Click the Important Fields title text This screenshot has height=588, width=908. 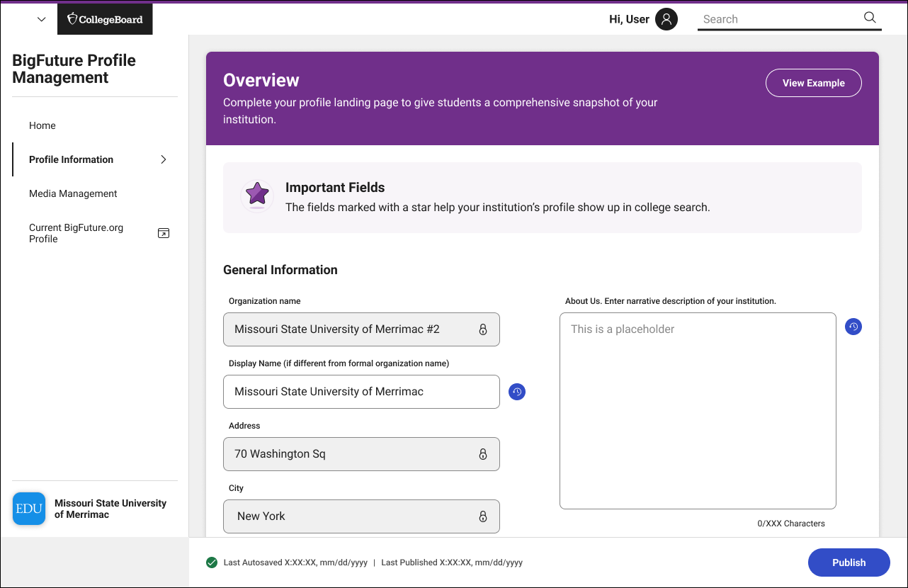335,188
